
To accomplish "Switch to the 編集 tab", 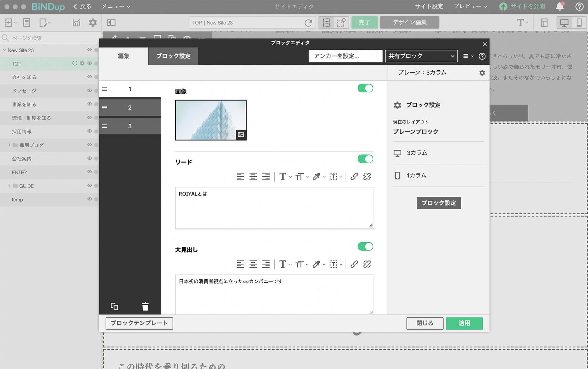I will click(123, 56).
